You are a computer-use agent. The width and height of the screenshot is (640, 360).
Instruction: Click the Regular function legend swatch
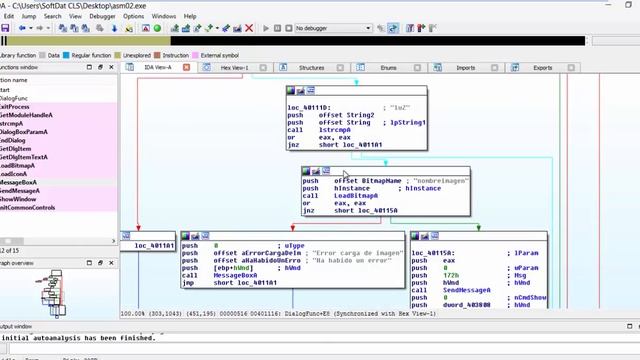click(x=66, y=55)
